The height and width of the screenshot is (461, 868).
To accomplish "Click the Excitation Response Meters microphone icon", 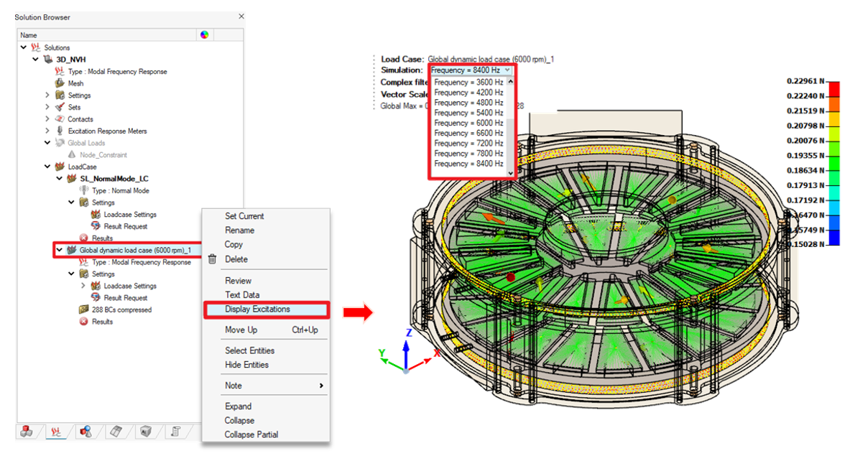I will click(60, 131).
